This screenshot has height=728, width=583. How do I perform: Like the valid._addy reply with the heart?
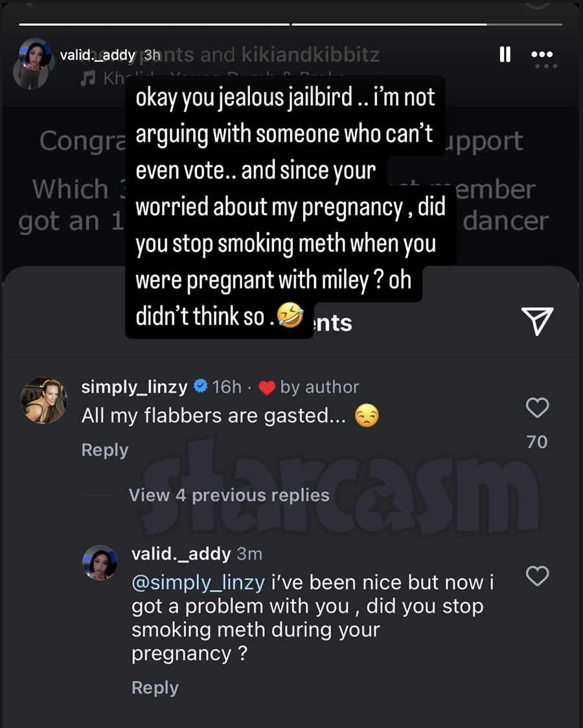538,575
